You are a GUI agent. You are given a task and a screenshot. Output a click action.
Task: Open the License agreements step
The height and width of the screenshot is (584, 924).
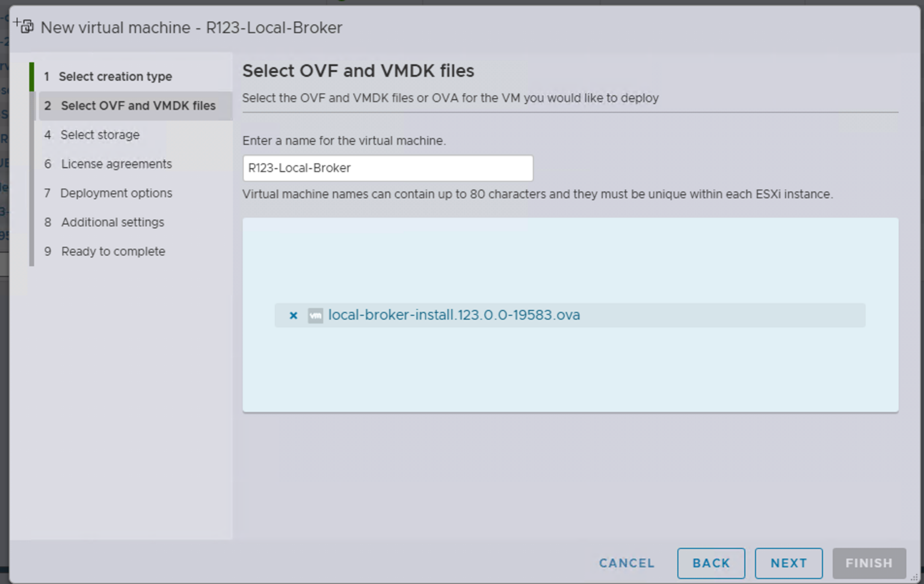tap(115, 164)
